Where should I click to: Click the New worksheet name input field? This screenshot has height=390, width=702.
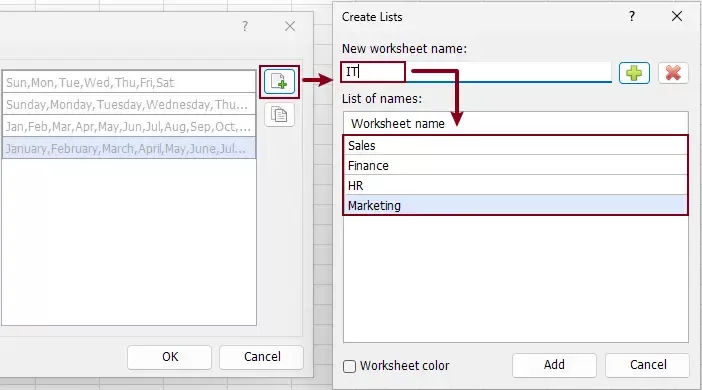pyautogui.click(x=476, y=72)
